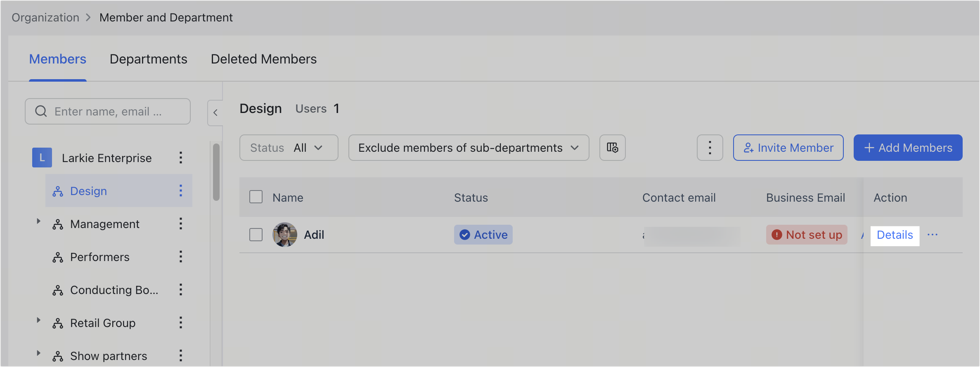Open Exclude members of sub-departments dropdown
980x367 pixels.
point(469,148)
